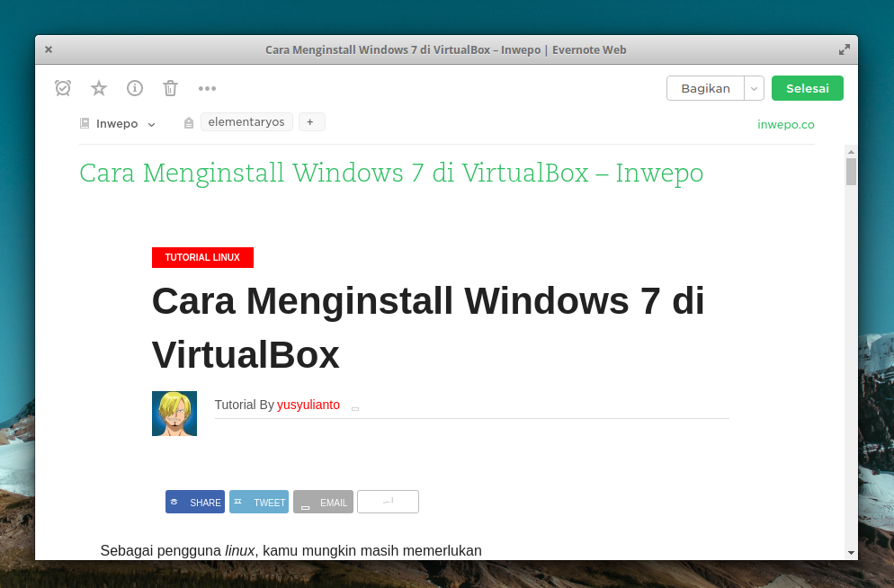Set a reminder with the alarm clock icon
This screenshot has width=894, height=588.
[x=63, y=88]
